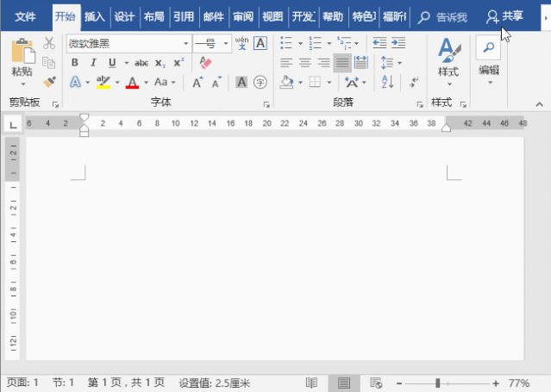551x392 pixels.
Task: Toggle superscript x²
Action: (178, 63)
